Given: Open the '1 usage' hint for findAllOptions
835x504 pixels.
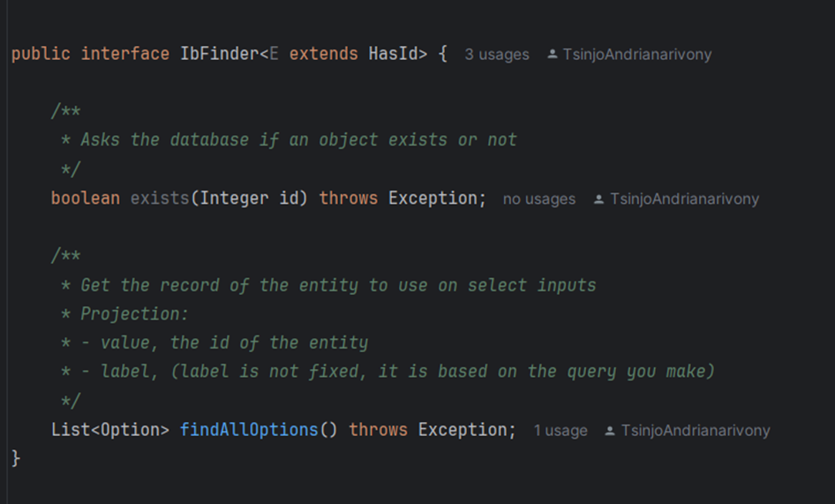Looking at the screenshot, I should (x=560, y=431).
